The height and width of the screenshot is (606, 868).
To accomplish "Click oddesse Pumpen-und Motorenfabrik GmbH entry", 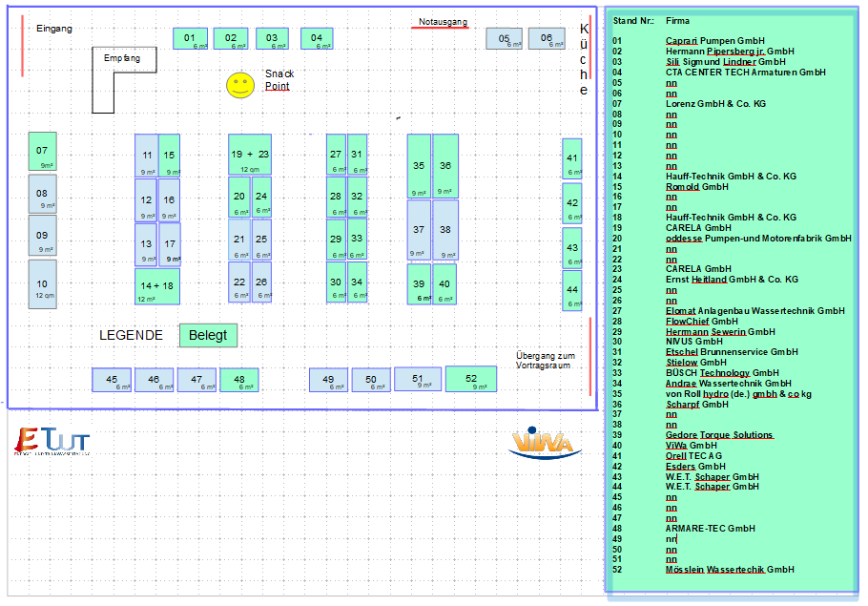I will coord(758,239).
